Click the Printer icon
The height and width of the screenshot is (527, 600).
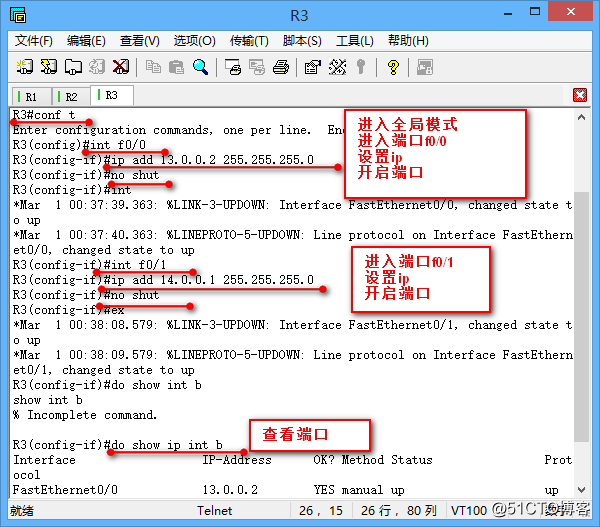click(280, 67)
